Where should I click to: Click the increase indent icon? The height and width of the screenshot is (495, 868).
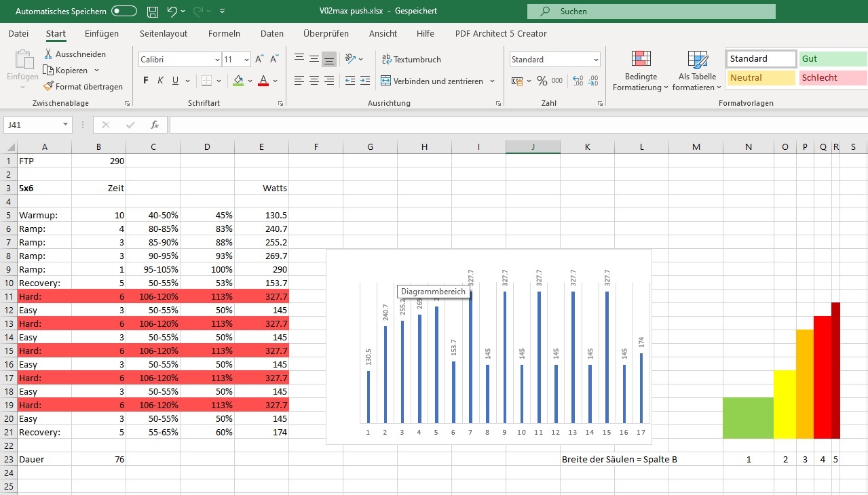365,81
